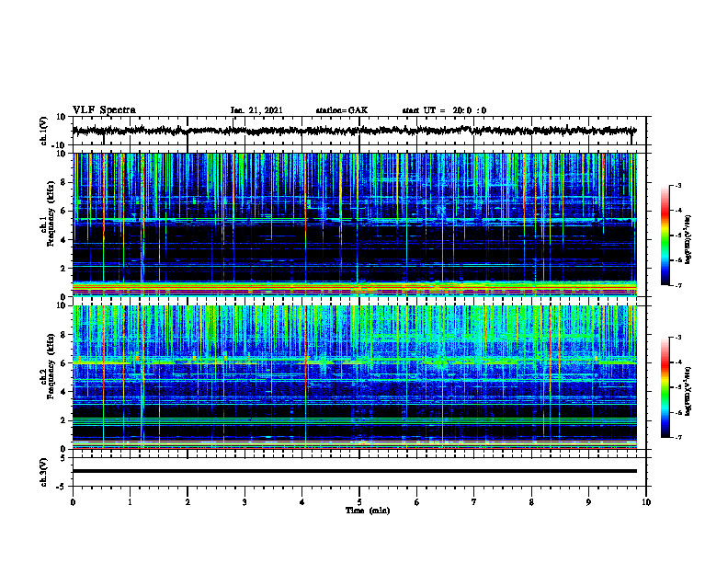Click the '-3' label on the ch.1 colorbar
The image size is (728, 563).
click(x=677, y=185)
